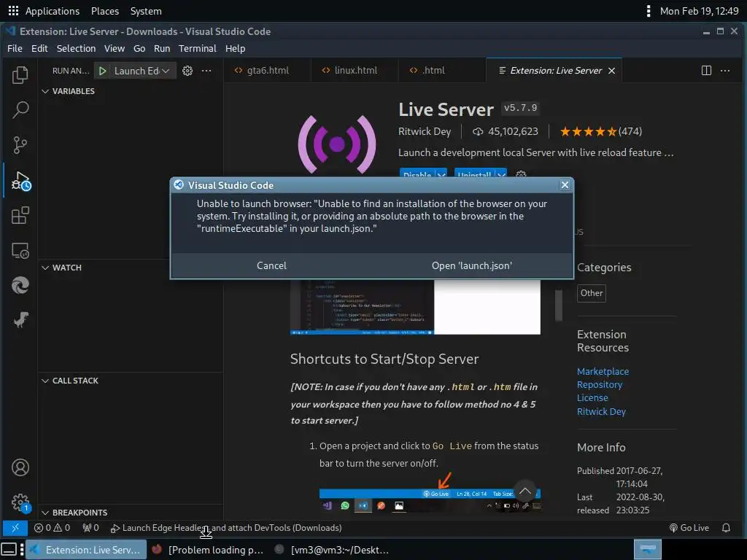The image size is (747, 560).
Task: Click the Live Server v5.7.9 version badge
Action: (520, 108)
